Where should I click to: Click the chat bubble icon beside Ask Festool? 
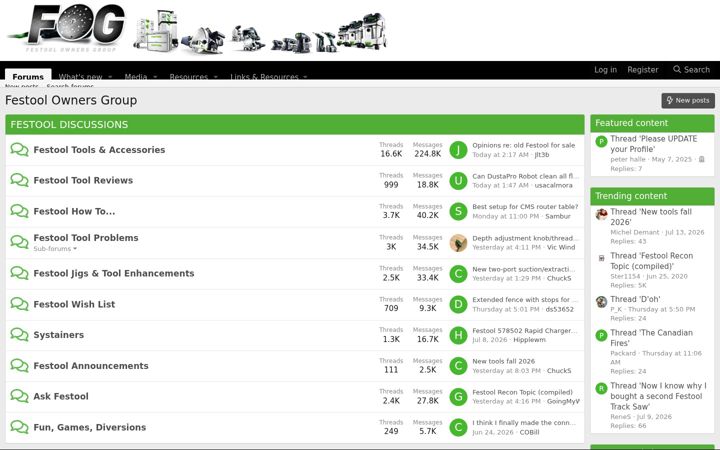coord(19,396)
